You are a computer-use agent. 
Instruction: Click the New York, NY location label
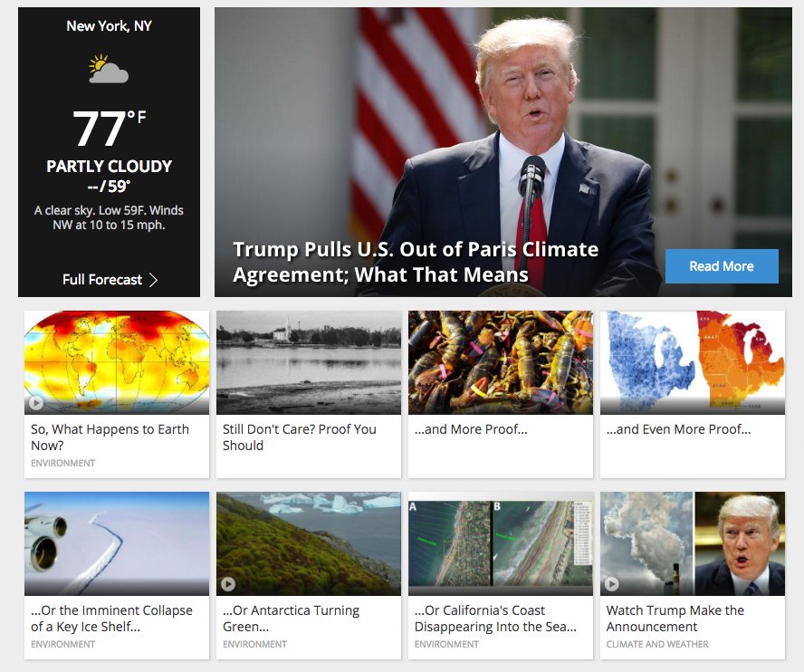[x=110, y=25]
